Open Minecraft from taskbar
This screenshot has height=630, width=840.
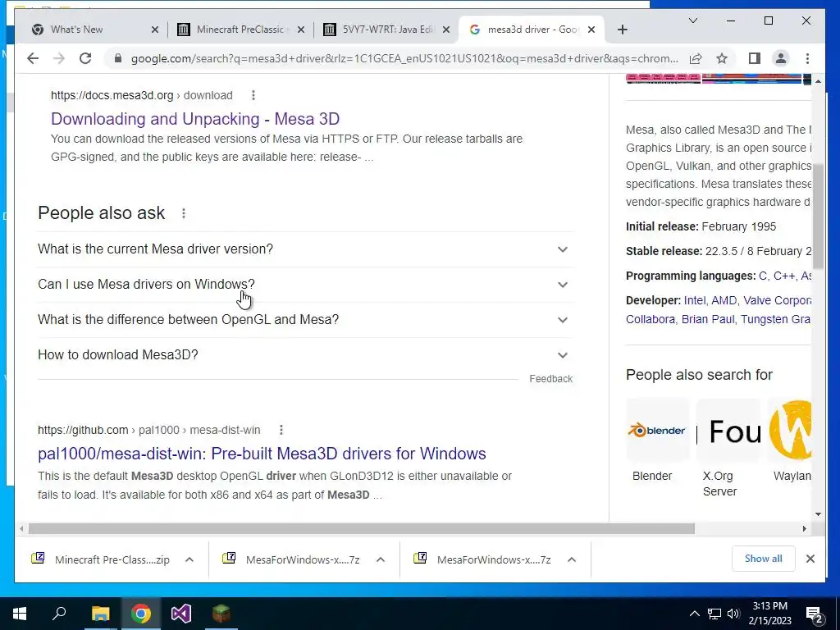tap(221, 614)
